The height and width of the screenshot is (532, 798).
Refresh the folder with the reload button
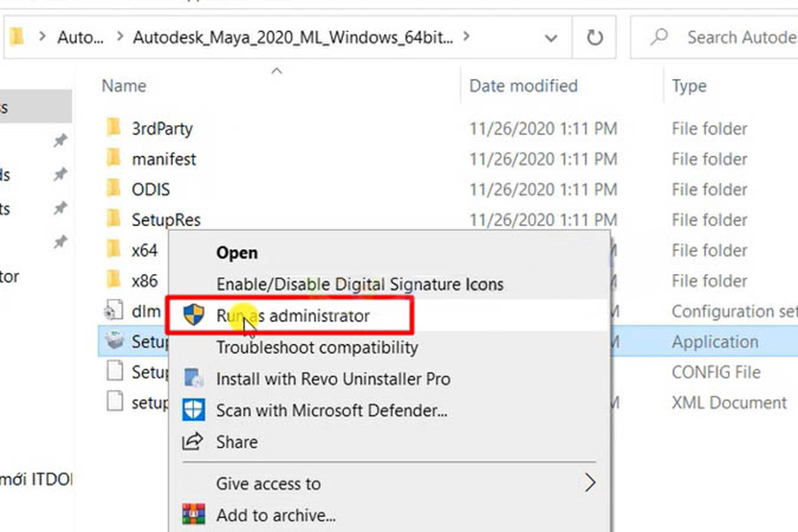tap(594, 37)
